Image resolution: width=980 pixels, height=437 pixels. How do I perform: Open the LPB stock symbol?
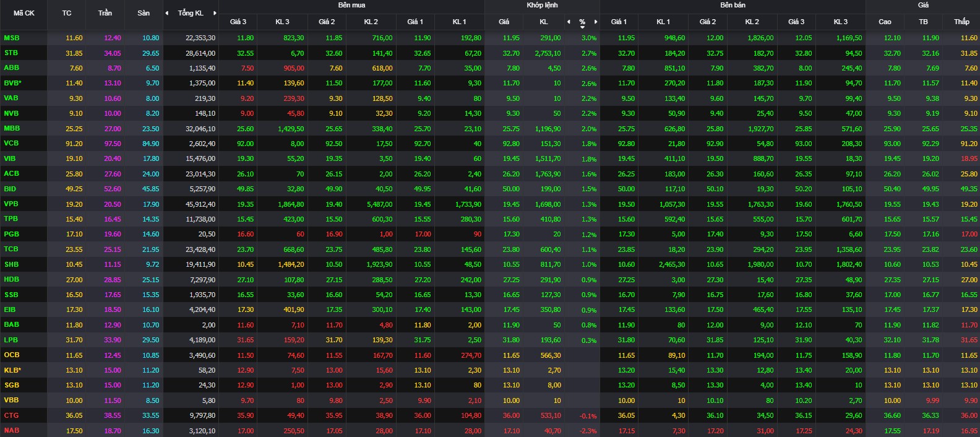(x=11, y=340)
